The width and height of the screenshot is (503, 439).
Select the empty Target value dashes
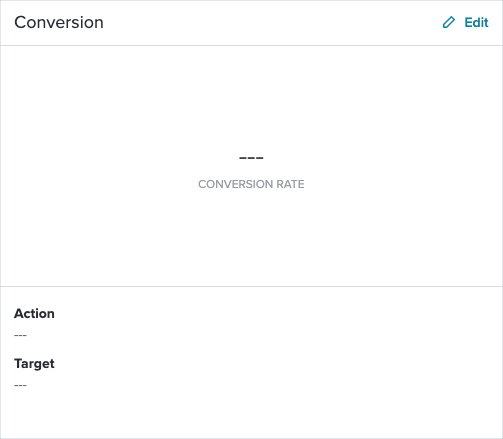coord(20,385)
